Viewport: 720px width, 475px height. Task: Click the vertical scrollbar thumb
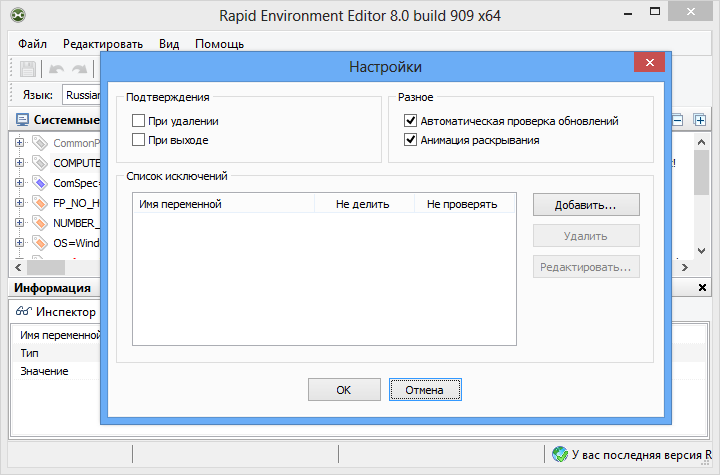coord(701,173)
